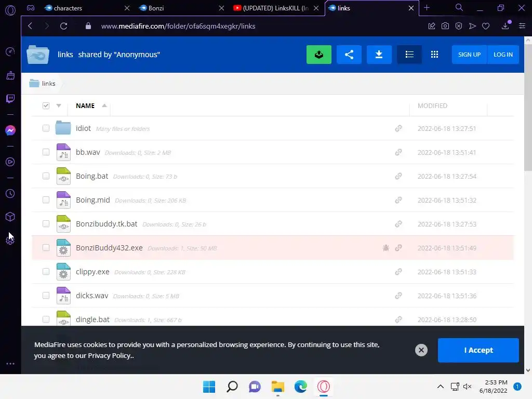
Task: Select the links browser tab
Action: pos(372,8)
